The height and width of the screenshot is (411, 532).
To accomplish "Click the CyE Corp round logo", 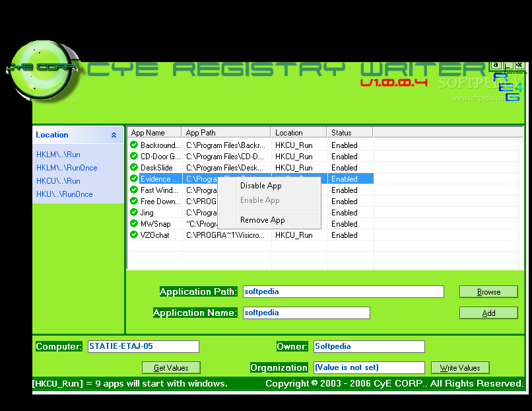I will pyautogui.click(x=42, y=71).
